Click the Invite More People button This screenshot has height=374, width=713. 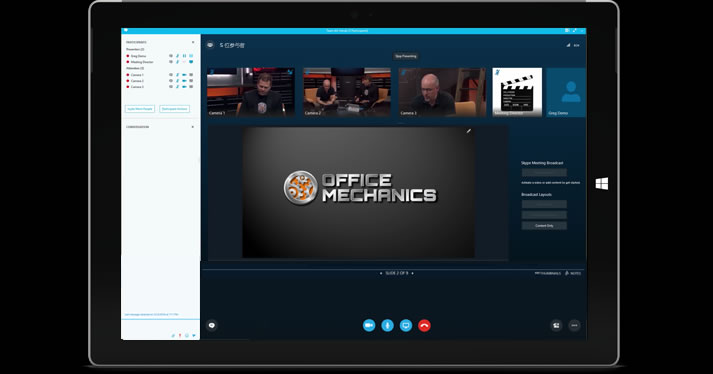140,109
